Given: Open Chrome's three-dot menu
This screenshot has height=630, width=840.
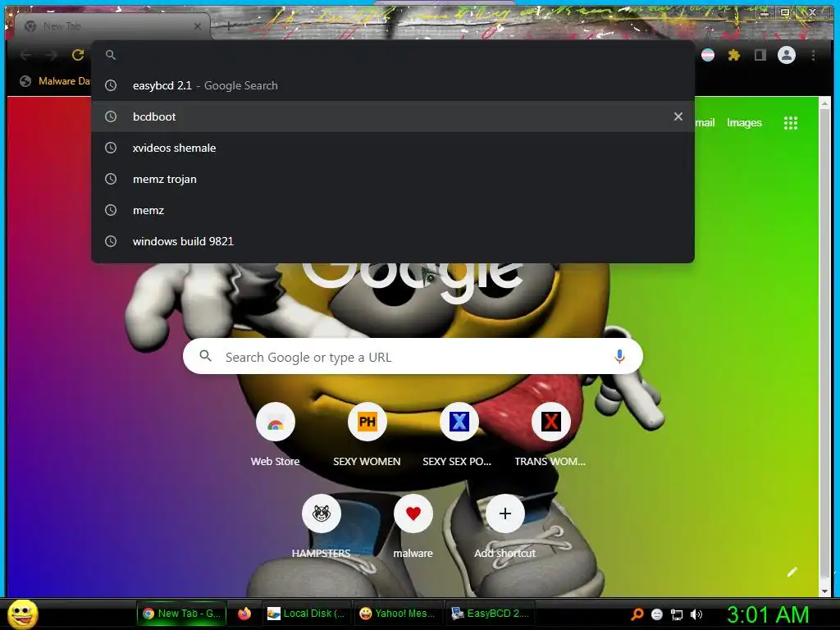Looking at the screenshot, I should 813,55.
